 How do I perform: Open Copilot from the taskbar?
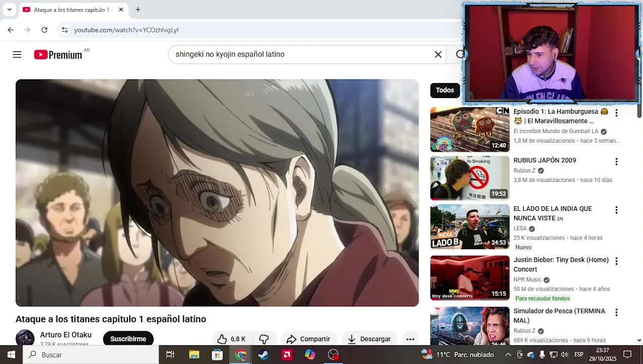310,354
